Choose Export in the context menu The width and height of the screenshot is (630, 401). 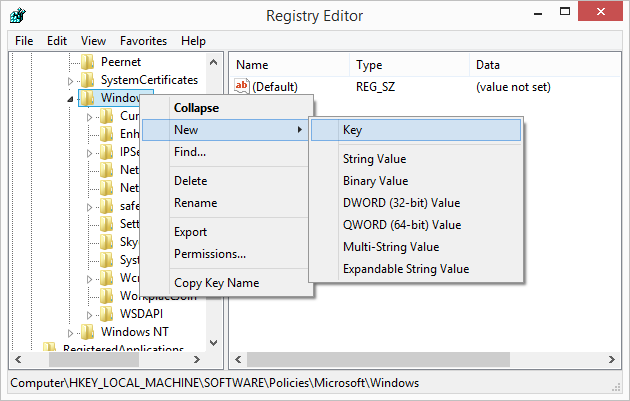click(x=228, y=232)
